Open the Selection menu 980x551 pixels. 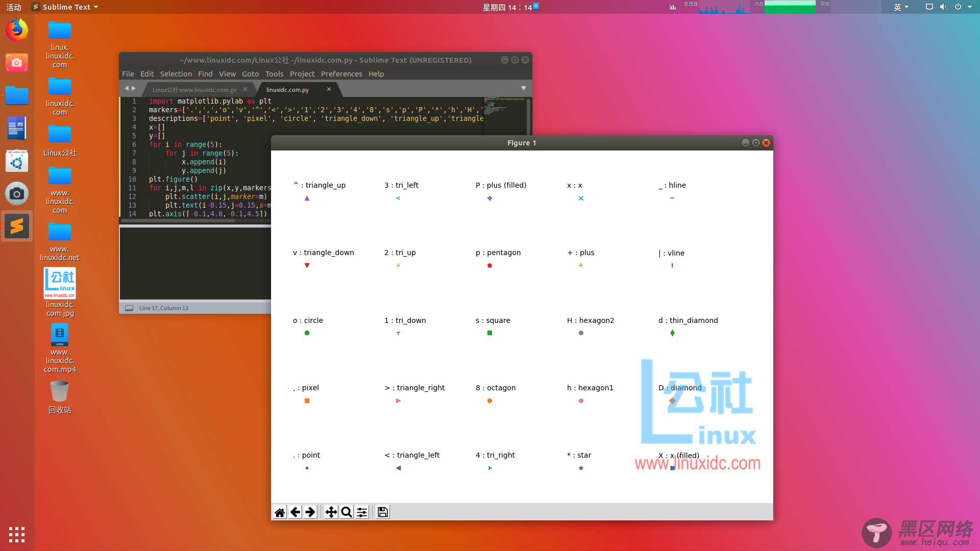click(x=176, y=74)
